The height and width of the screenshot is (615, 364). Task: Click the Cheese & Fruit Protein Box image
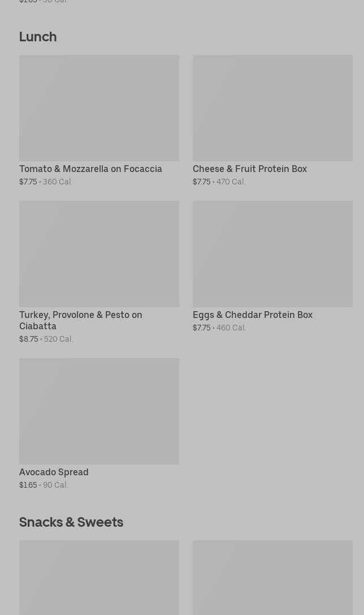[272, 107]
